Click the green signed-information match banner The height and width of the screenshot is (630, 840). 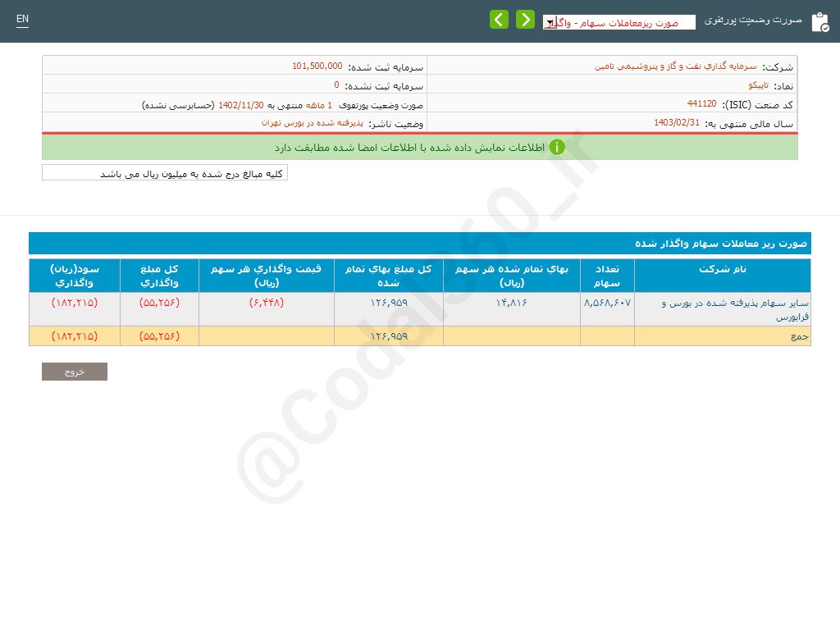point(419,148)
